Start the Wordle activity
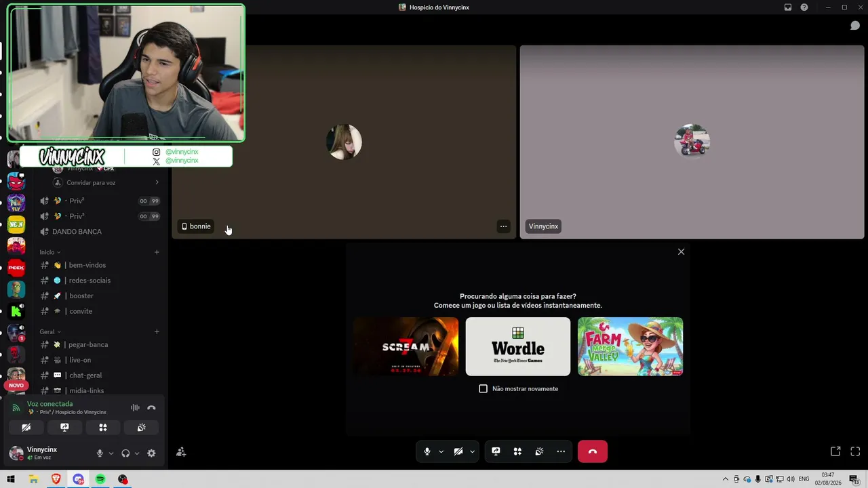 tap(518, 346)
